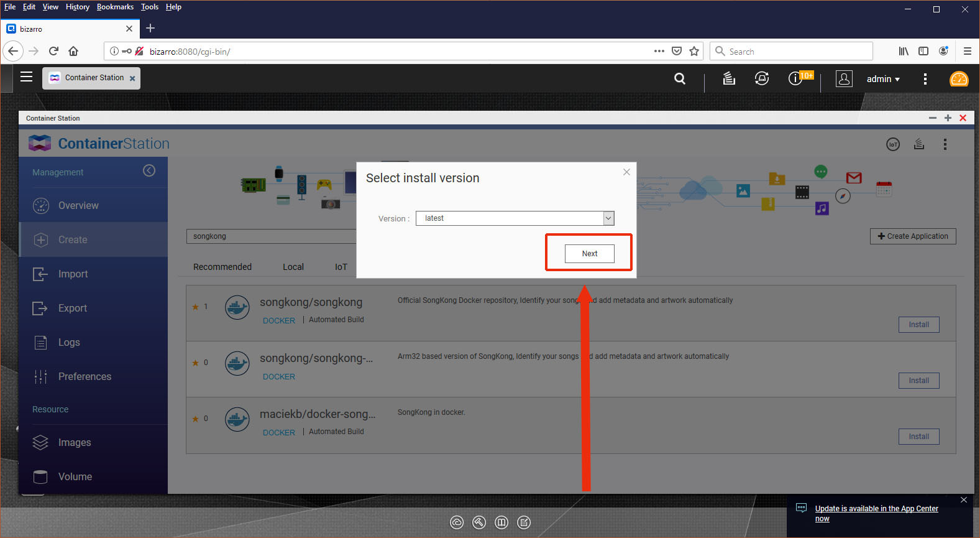980x538 pixels.
Task: Open Overview in the sidebar
Action: (93, 205)
